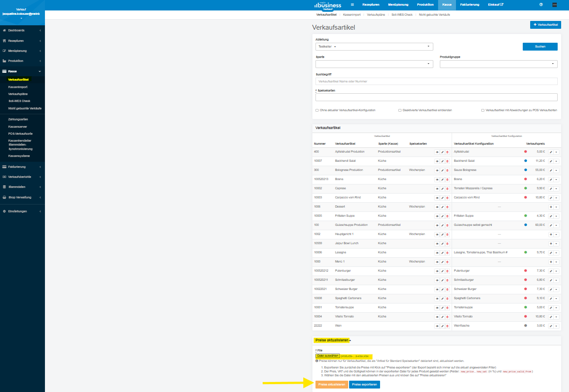Delete the Wein sales article
Image resolution: width=569 pixels, height=392 pixels.
pos(447,326)
